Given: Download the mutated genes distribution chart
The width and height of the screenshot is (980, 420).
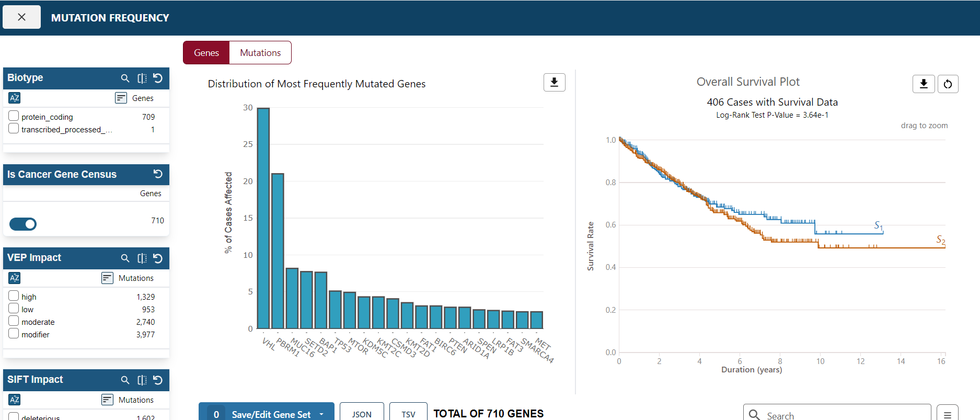Looking at the screenshot, I should coord(554,83).
